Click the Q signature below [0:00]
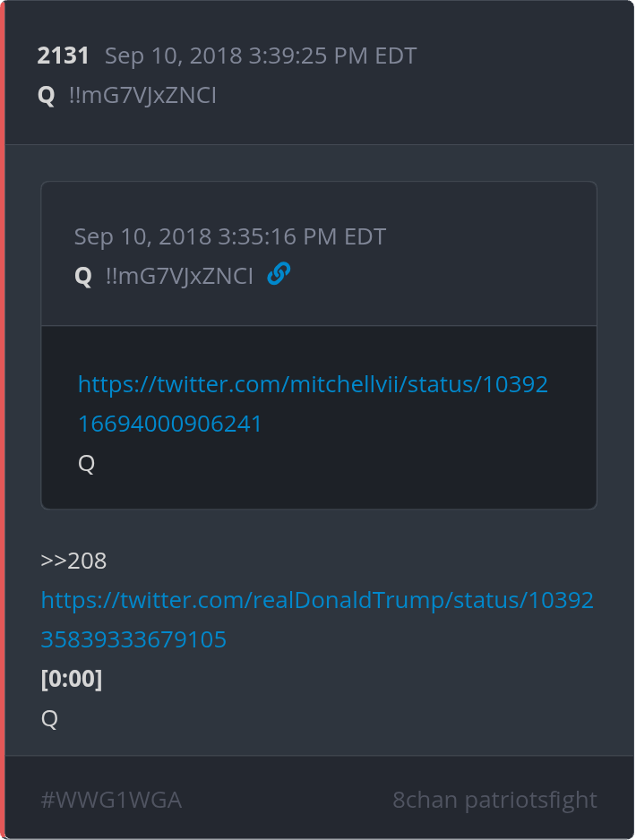 pos(49,718)
